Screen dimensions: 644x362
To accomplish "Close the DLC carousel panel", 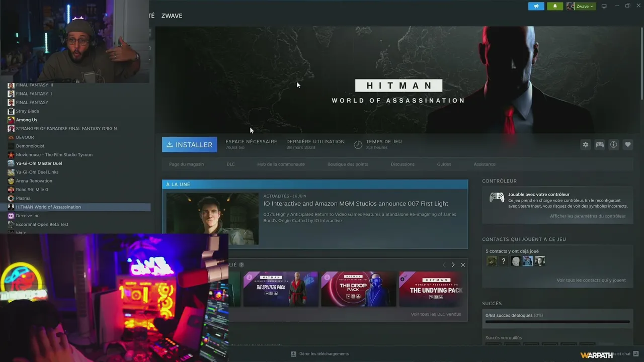I will pyautogui.click(x=463, y=265).
